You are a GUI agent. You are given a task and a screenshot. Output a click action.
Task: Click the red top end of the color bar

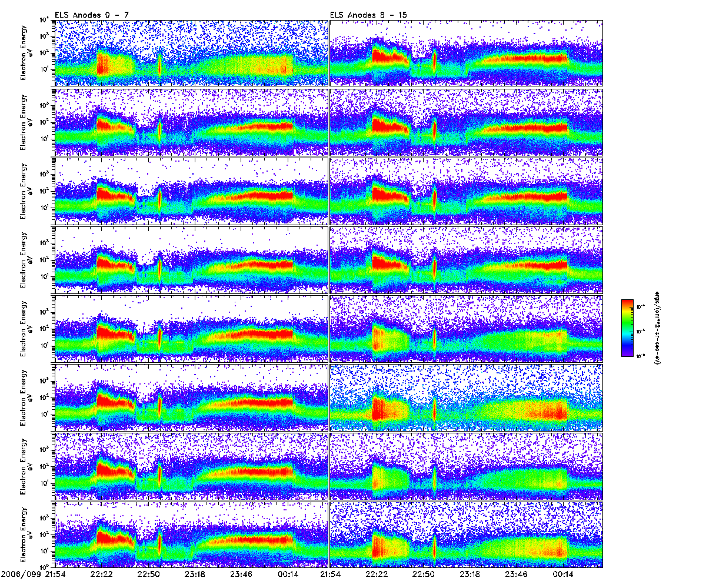(626, 302)
